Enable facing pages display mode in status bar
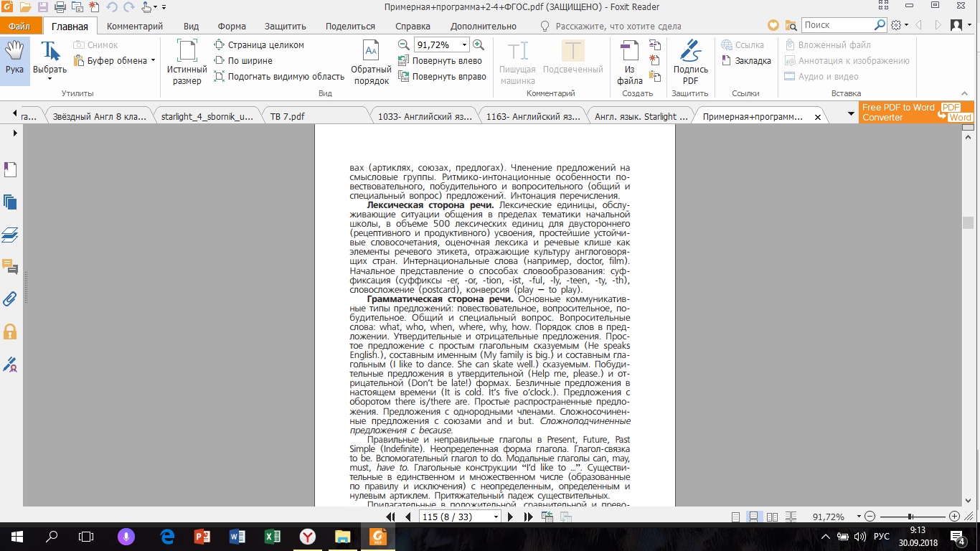The image size is (980, 551). pos(772,517)
